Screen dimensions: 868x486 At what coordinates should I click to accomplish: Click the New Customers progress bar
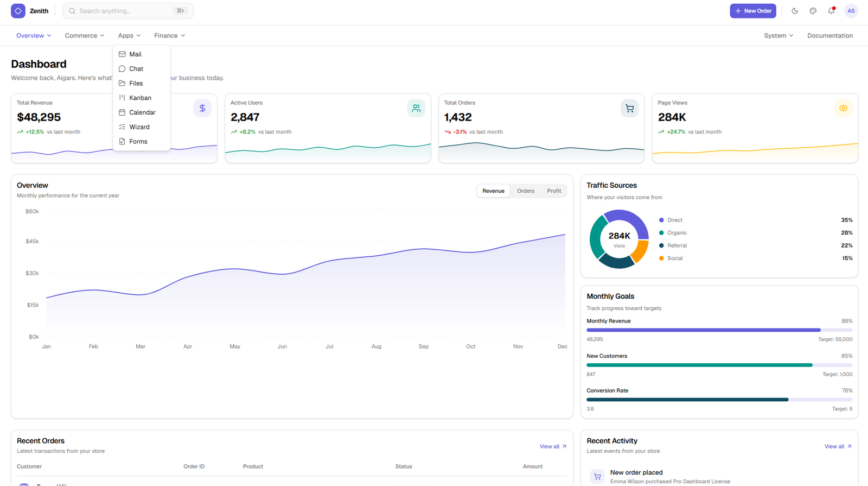click(719, 365)
